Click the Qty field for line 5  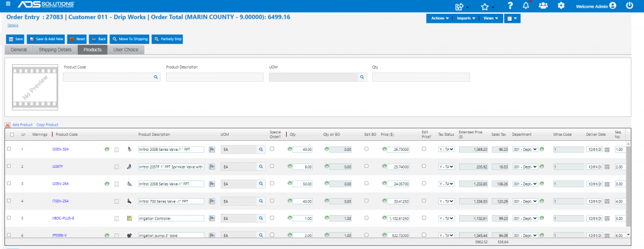(303, 219)
